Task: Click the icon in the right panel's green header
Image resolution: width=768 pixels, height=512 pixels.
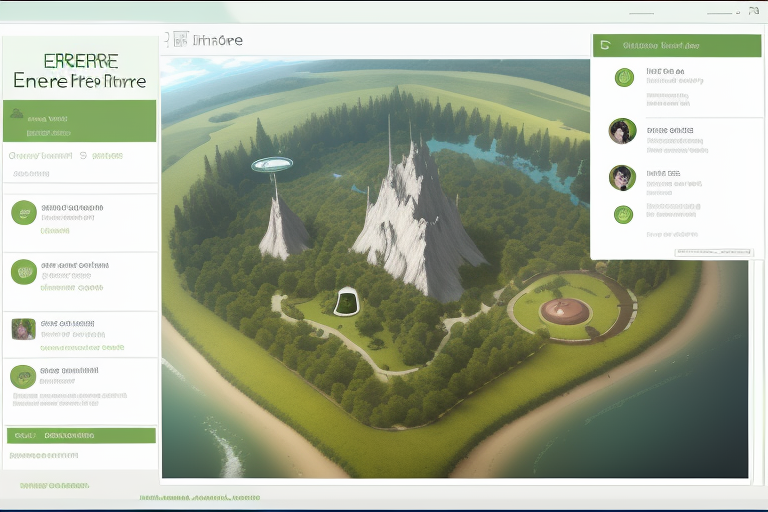Action: 604,45
